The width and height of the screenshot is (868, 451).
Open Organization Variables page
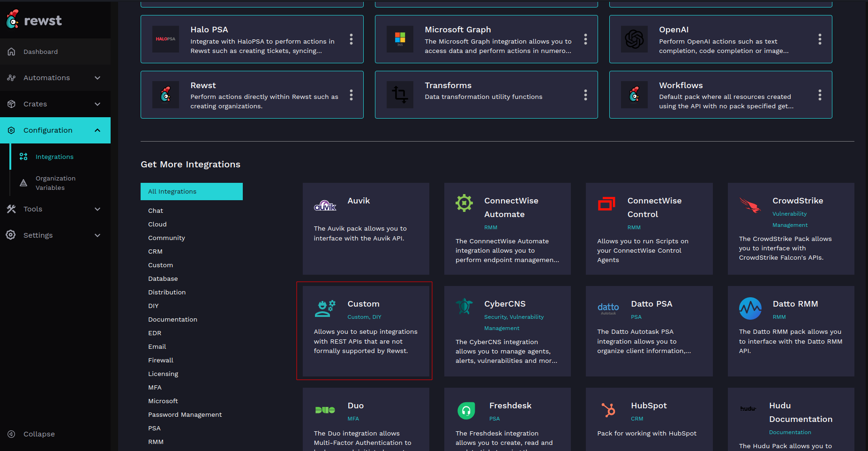point(55,183)
